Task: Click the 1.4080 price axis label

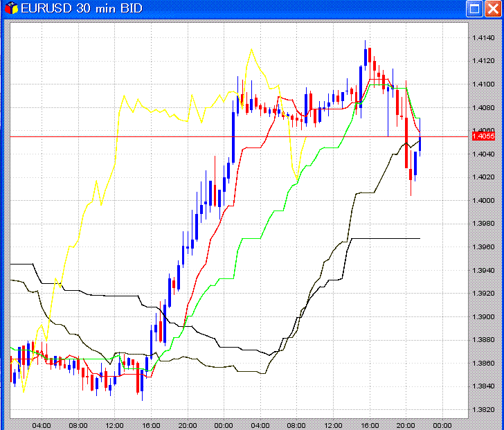Action: click(483, 107)
